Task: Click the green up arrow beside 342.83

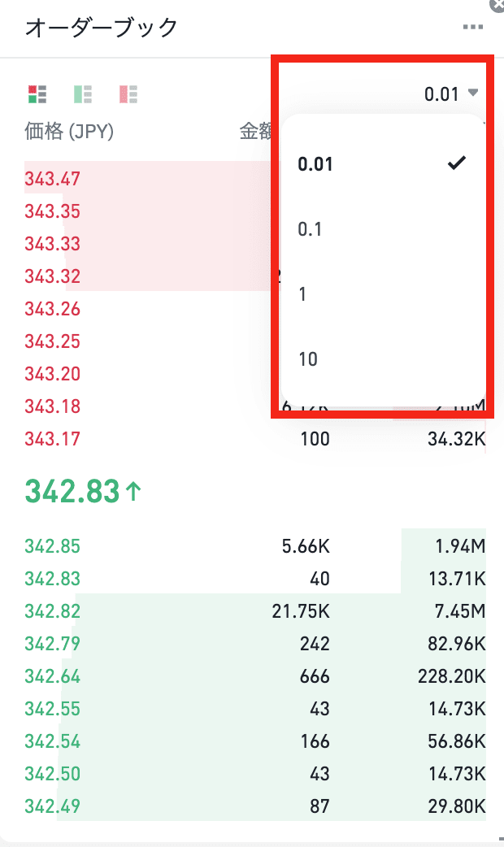Action: (x=133, y=492)
